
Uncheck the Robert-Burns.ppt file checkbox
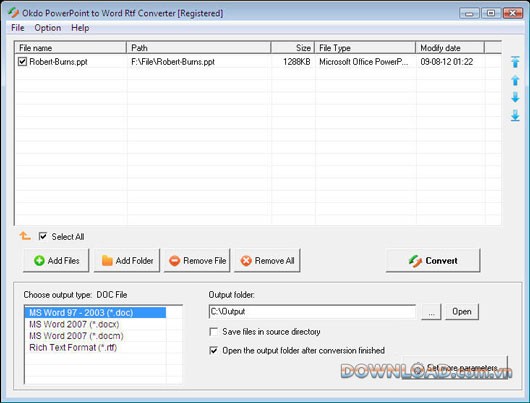coord(22,62)
